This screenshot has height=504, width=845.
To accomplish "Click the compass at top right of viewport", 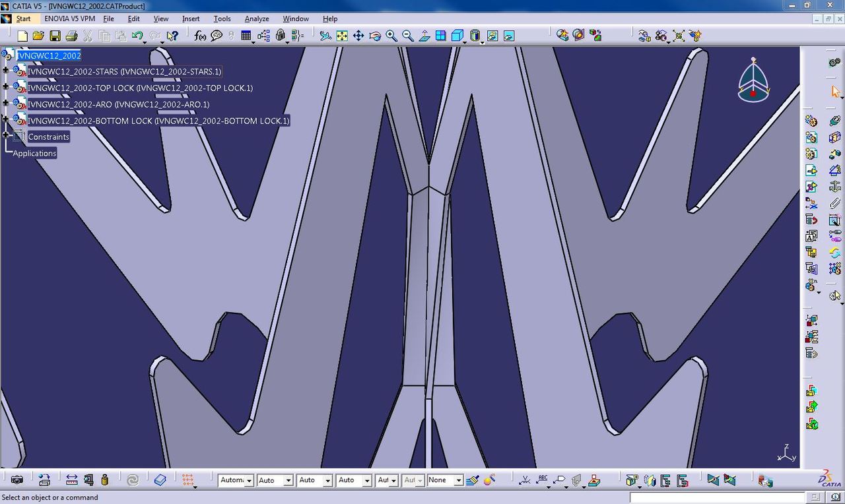I will click(753, 80).
